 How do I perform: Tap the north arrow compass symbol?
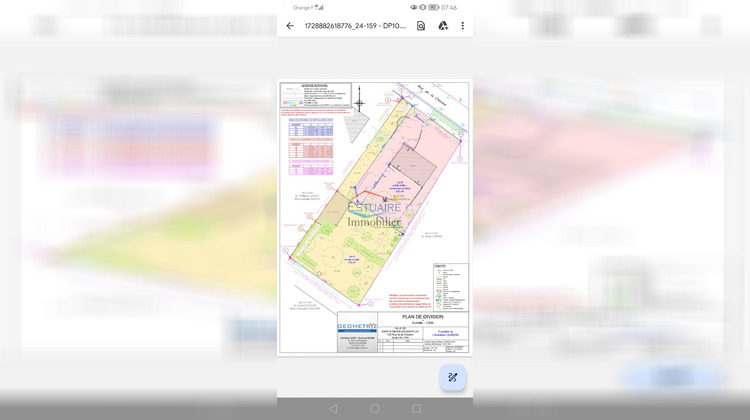pos(360,99)
